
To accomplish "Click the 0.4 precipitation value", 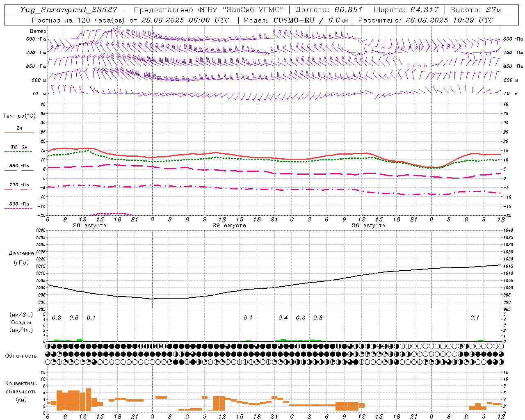I will click(x=283, y=318).
